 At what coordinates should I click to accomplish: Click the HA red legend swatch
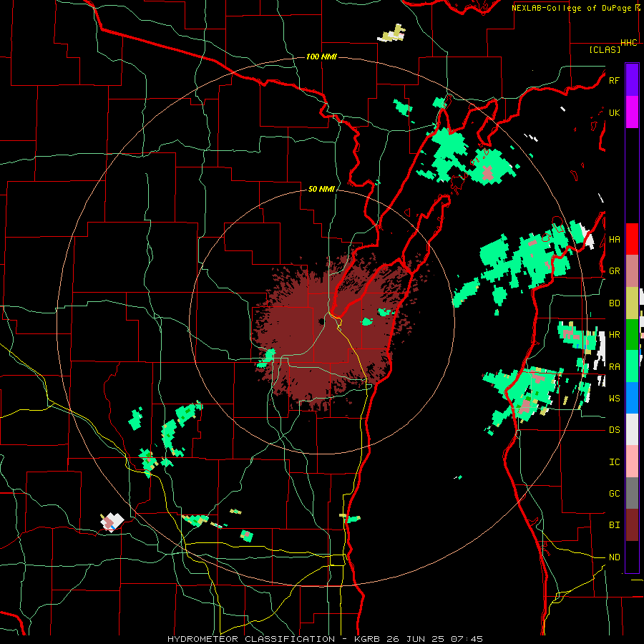click(632, 239)
